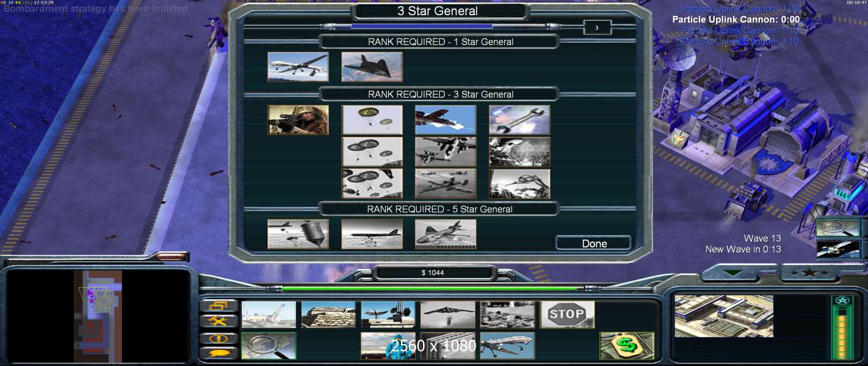The width and height of the screenshot is (868, 366).
Task: Pick Paradrop level 2 greyed icon
Action: pos(372,152)
